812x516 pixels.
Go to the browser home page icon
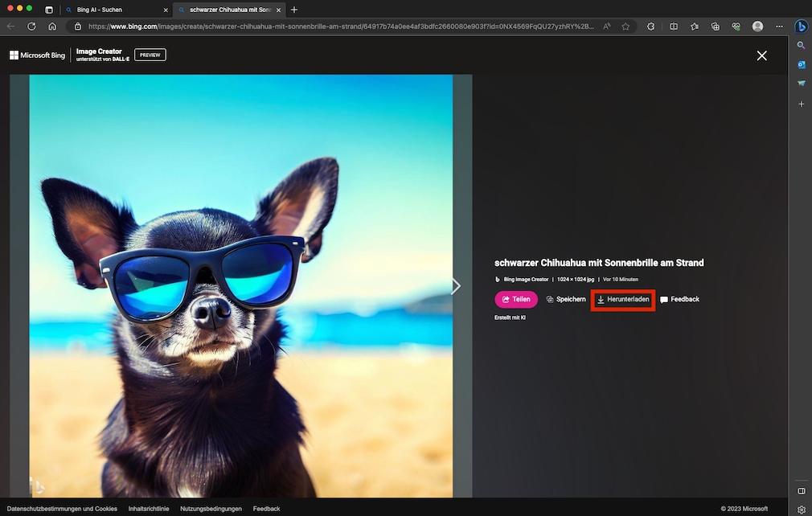click(x=52, y=27)
